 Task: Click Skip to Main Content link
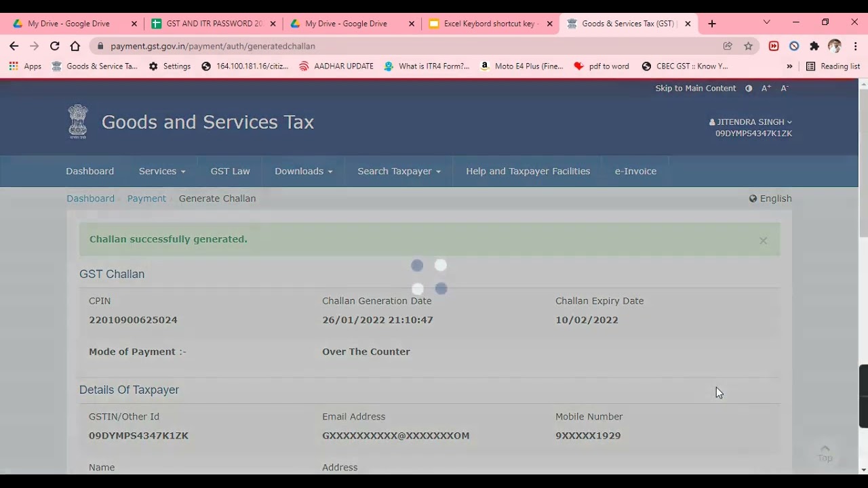(695, 88)
